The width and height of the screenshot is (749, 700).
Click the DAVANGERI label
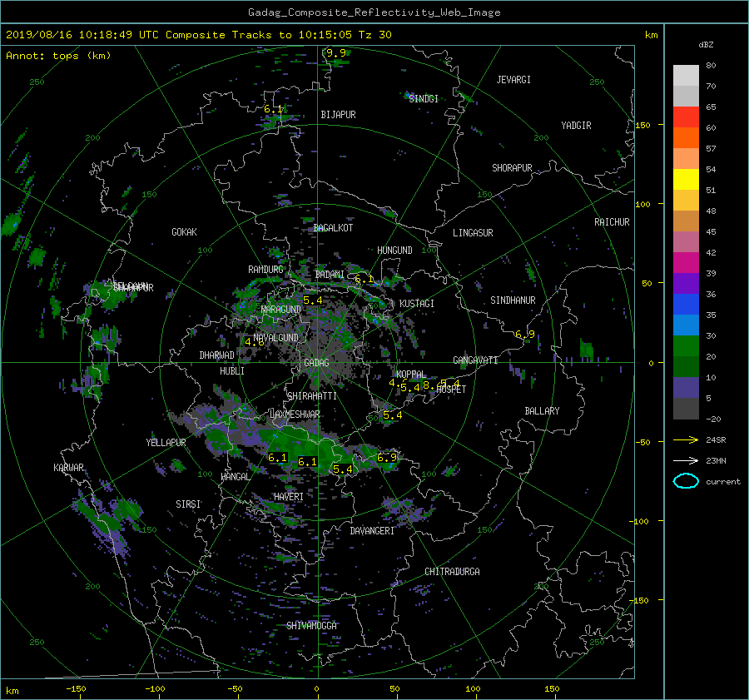point(372,531)
